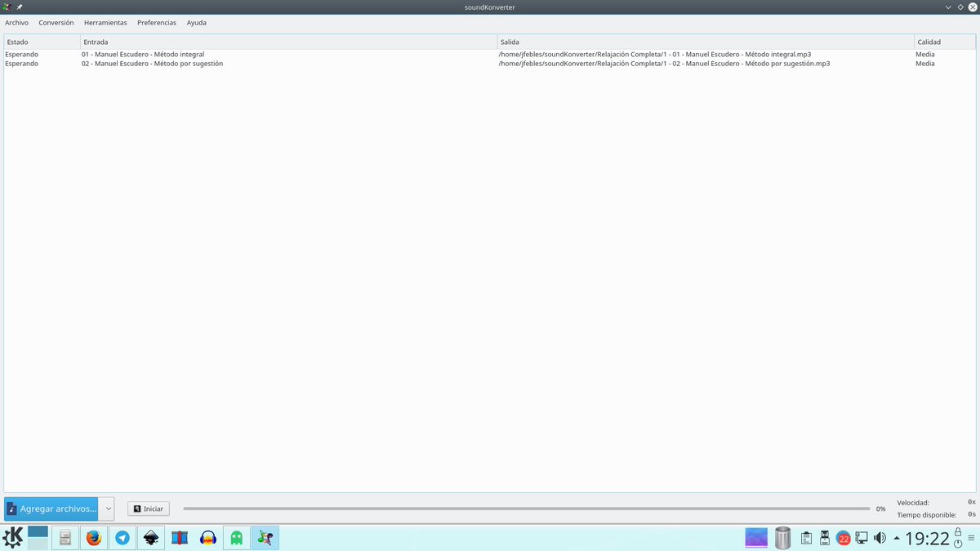The height and width of the screenshot is (551, 980).
Task: Sort by the Salida column header
Action: [x=706, y=42]
